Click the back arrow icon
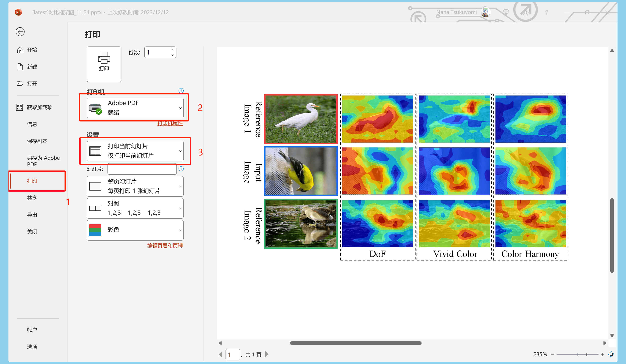The image size is (626, 364). pyautogui.click(x=20, y=31)
